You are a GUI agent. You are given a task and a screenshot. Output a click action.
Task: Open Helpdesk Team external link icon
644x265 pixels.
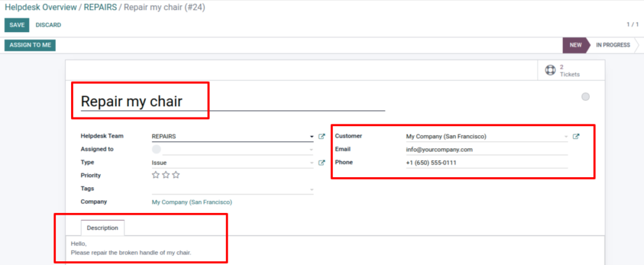[321, 136]
